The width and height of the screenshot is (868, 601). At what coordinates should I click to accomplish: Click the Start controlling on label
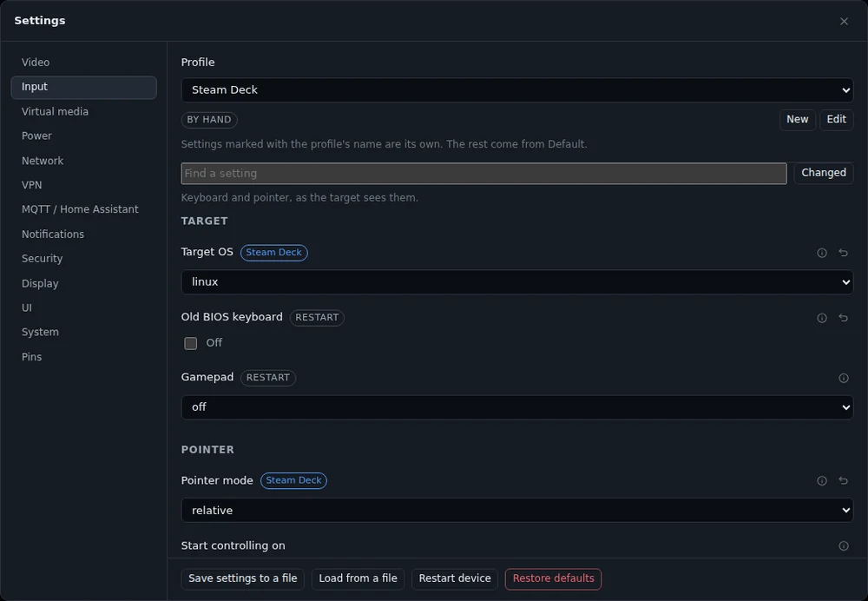[x=233, y=545]
